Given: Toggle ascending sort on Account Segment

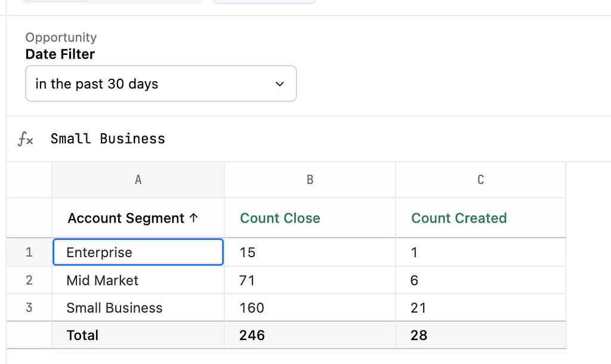Looking at the screenshot, I should [194, 218].
